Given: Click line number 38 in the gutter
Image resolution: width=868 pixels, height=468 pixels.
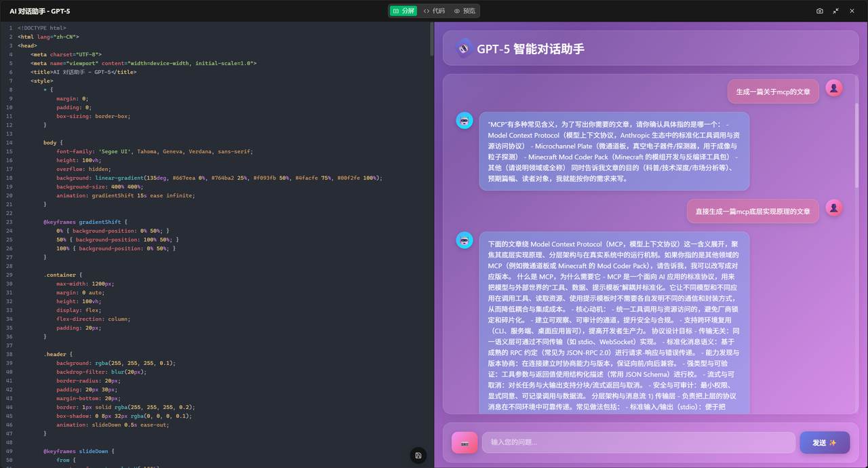Looking at the screenshot, I should (x=10, y=354).
